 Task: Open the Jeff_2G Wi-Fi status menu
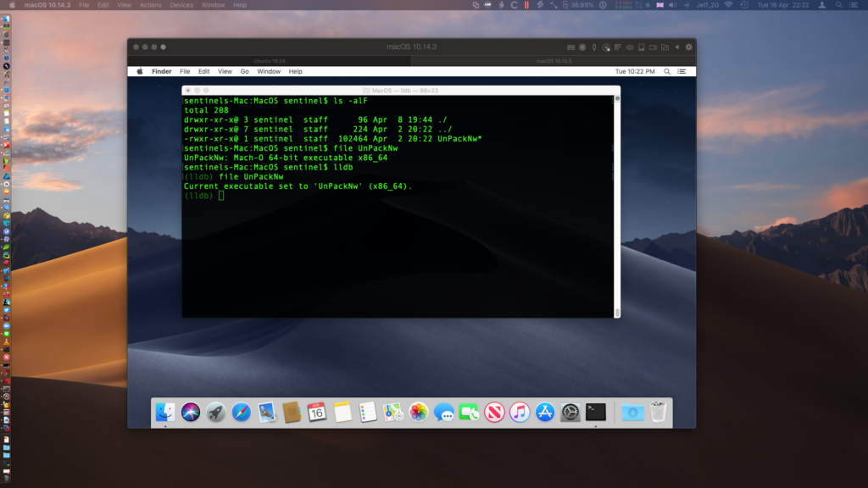coord(729,5)
